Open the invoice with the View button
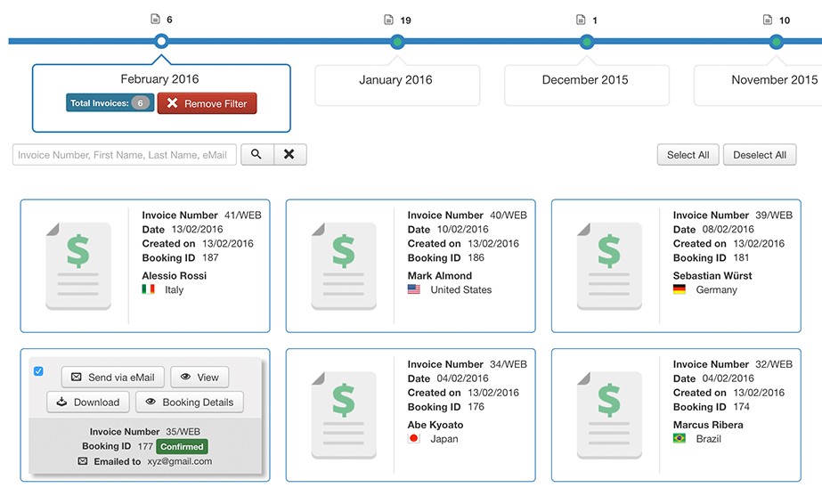 pyautogui.click(x=199, y=377)
